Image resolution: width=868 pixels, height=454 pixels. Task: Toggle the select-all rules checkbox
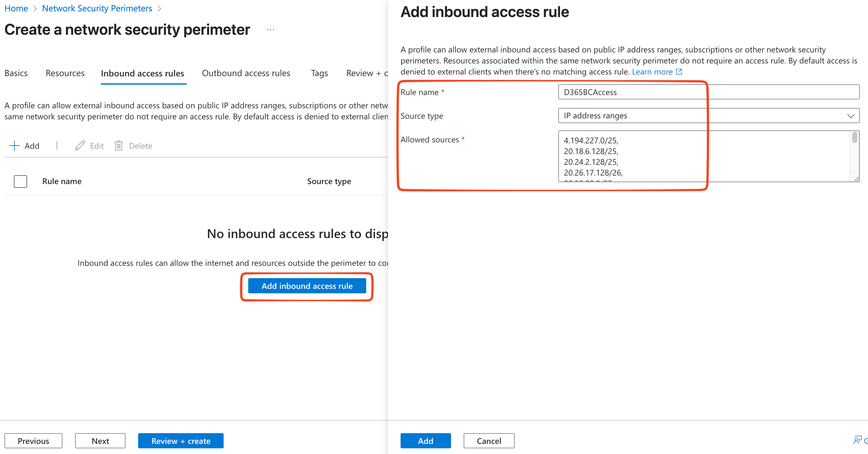[x=21, y=182]
